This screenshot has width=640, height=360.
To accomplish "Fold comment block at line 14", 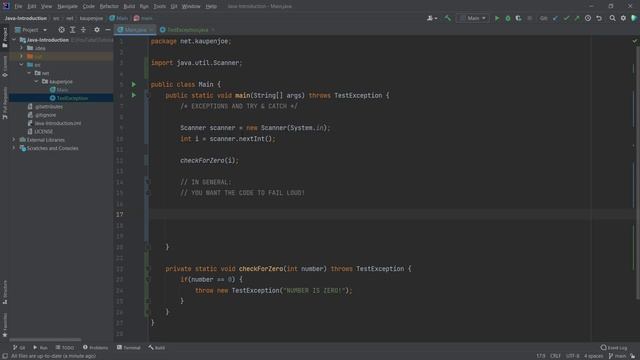I will click(x=148, y=182).
